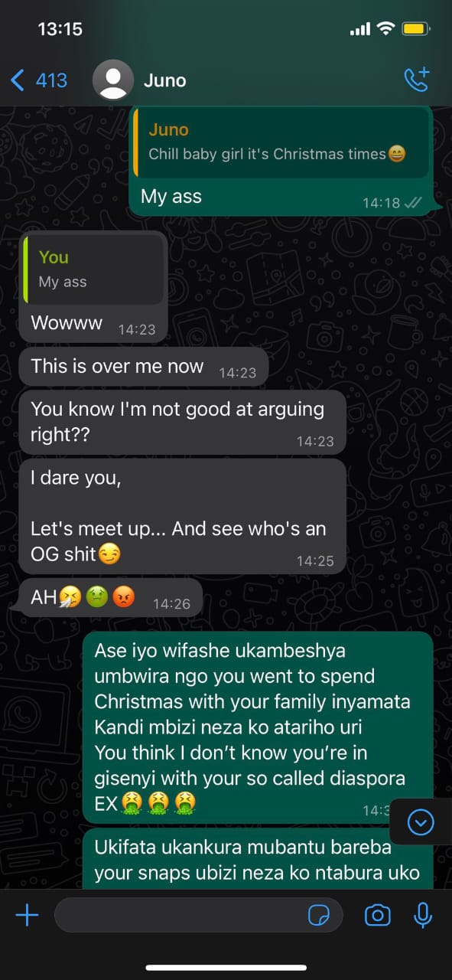Open attachments with the plus icon
This screenshot has width=452, height=980.
coord(27,915)
